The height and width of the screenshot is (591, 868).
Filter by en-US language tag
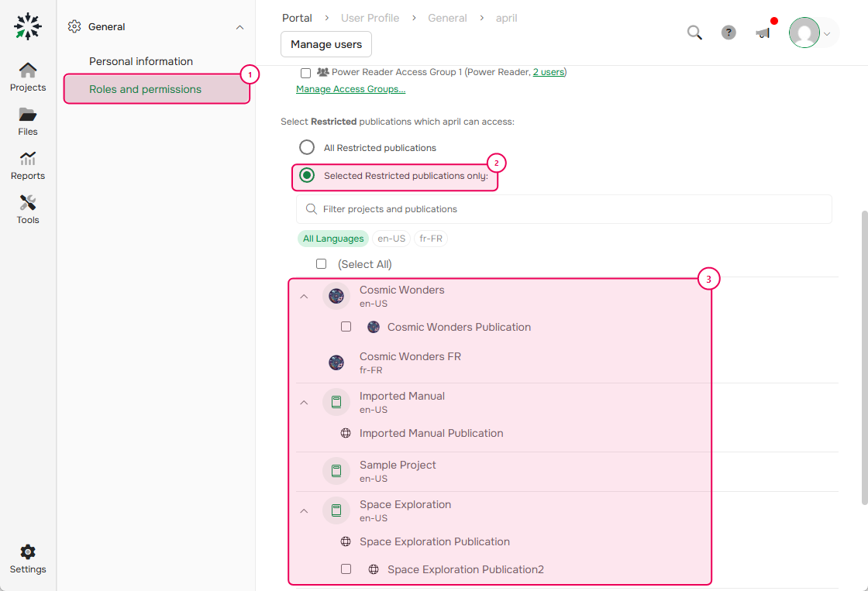pyautogui.click(x=391, y=239)
